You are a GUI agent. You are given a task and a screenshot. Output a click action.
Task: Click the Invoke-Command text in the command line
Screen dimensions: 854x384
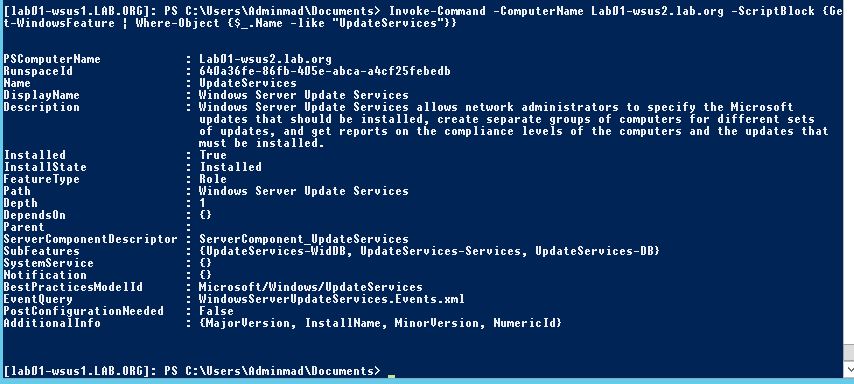coord(437,11)
